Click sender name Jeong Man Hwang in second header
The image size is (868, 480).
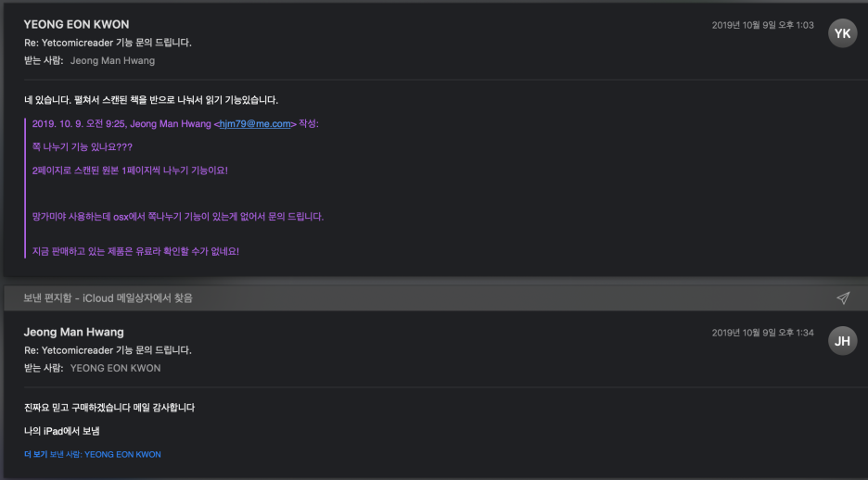73,332
